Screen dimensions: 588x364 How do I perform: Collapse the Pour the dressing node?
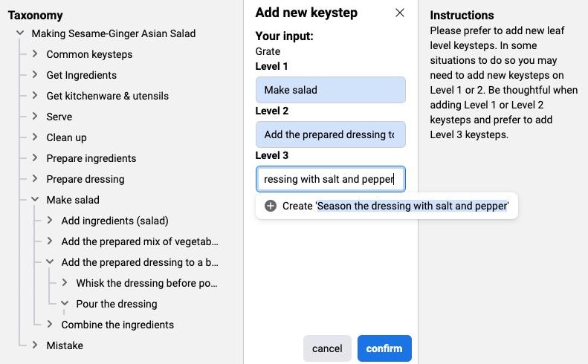(65, 304)
